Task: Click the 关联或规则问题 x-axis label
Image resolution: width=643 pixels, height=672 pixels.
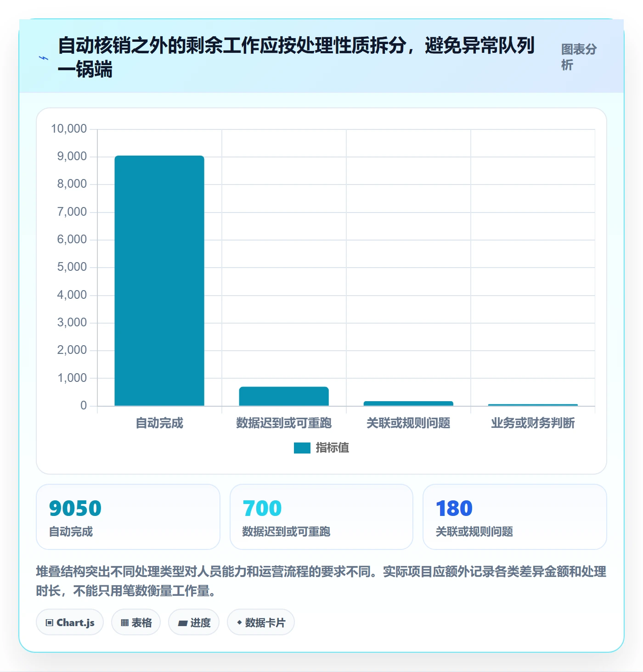Action: click(x=408, y=423)
